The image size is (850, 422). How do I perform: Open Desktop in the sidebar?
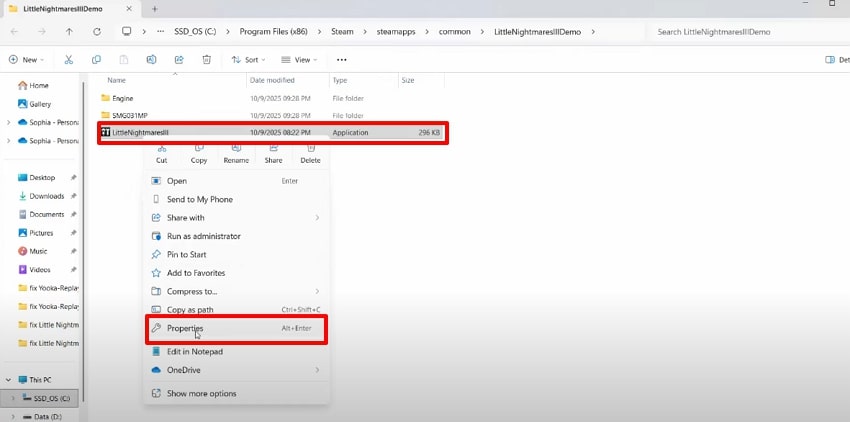[42, 177]
